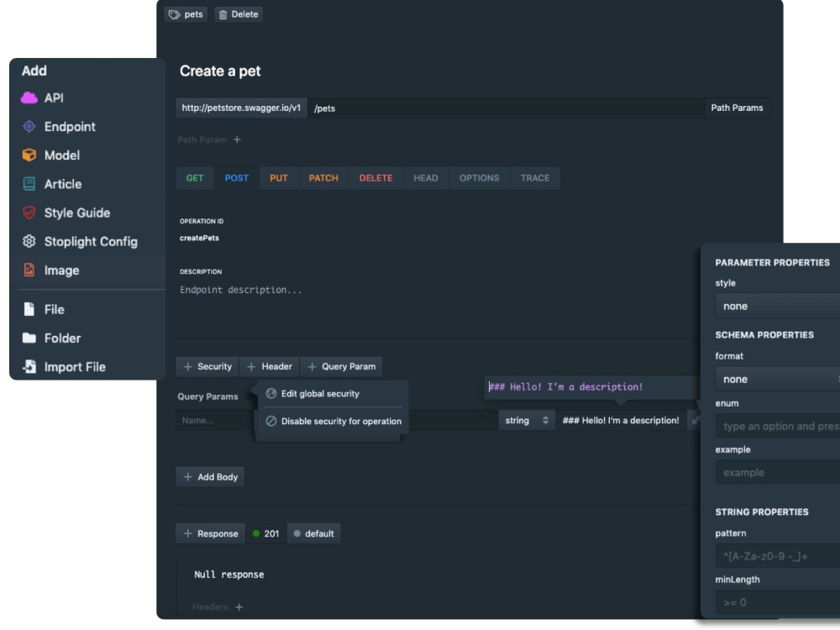Open the string type dropdown
Viewport: 840px width, 630px height.
(527, 421)
